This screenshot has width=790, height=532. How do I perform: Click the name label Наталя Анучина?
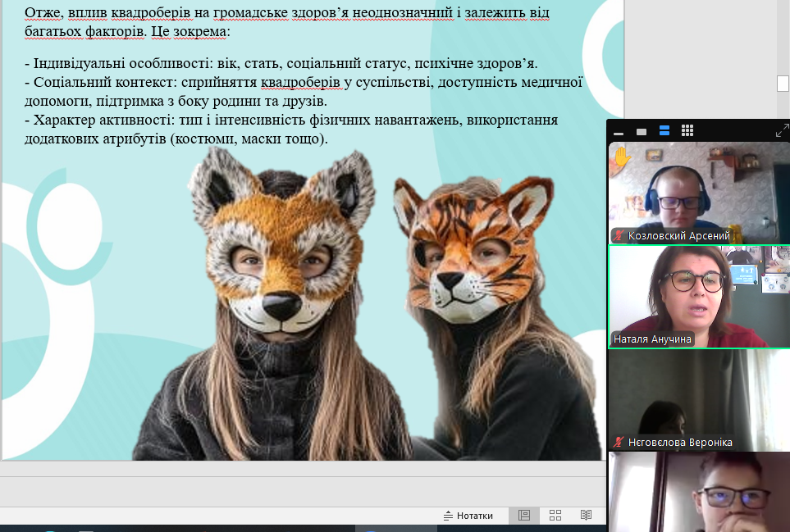652,339
